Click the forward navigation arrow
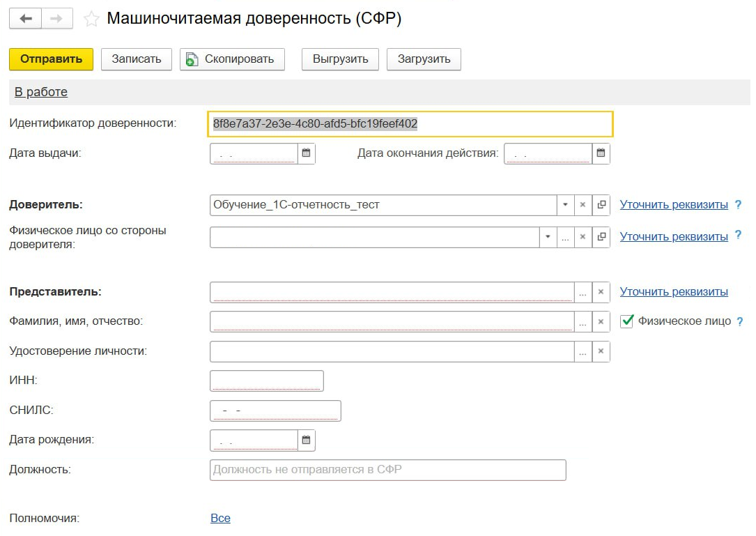 coord(57,19)
